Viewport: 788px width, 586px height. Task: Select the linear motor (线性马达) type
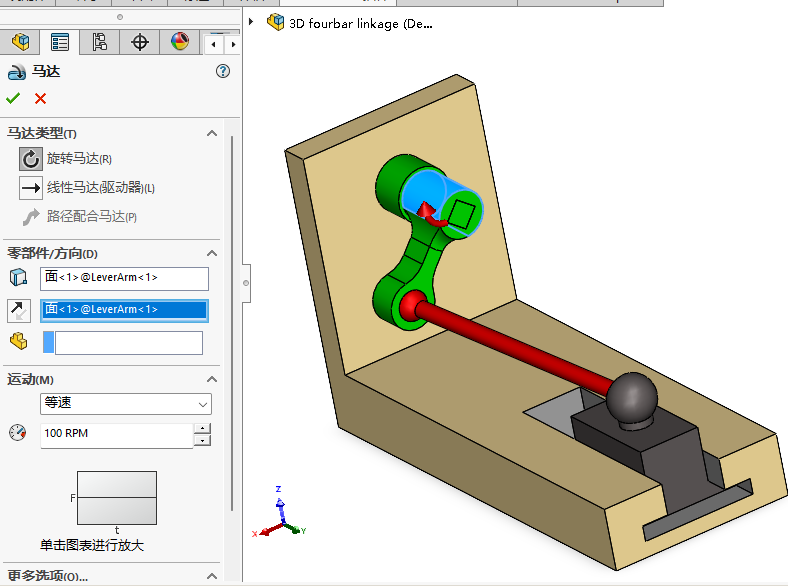tap(31, 187)
